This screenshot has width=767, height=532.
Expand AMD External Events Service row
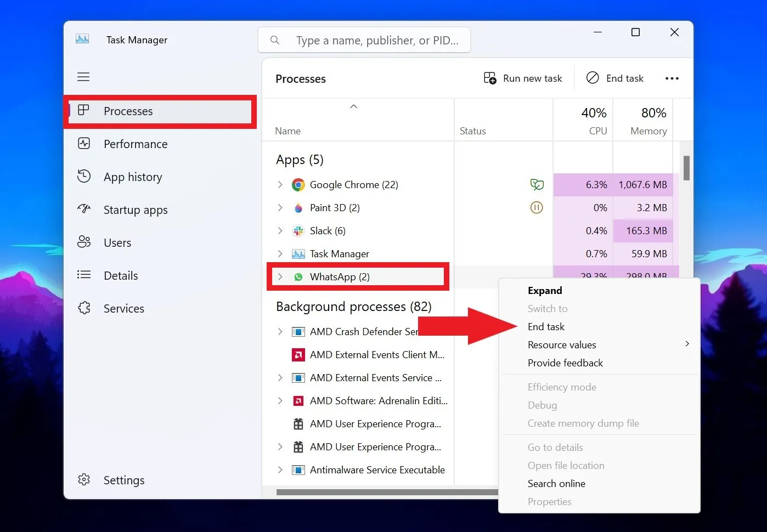pos(280,378)
